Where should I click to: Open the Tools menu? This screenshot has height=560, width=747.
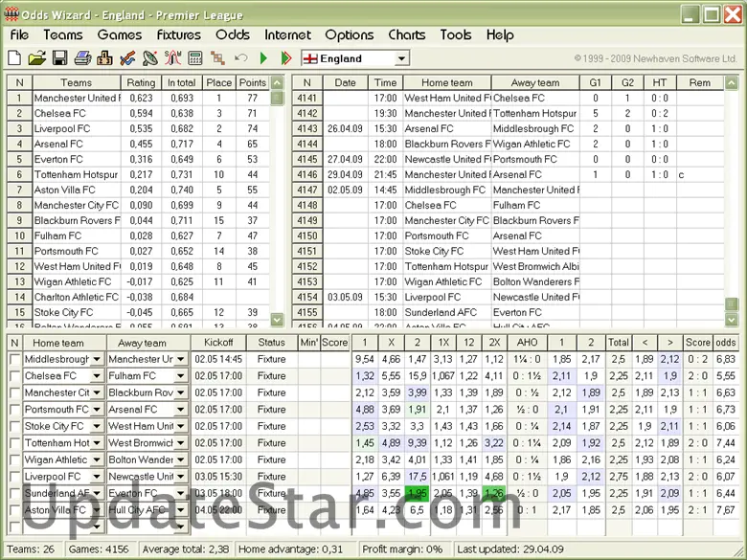click(x=456, y=34)
